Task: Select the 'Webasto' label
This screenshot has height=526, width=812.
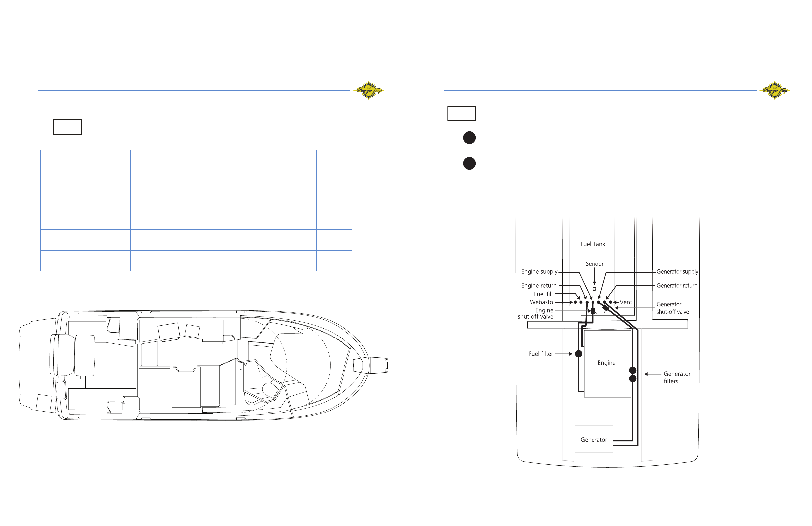Action: 541,302
